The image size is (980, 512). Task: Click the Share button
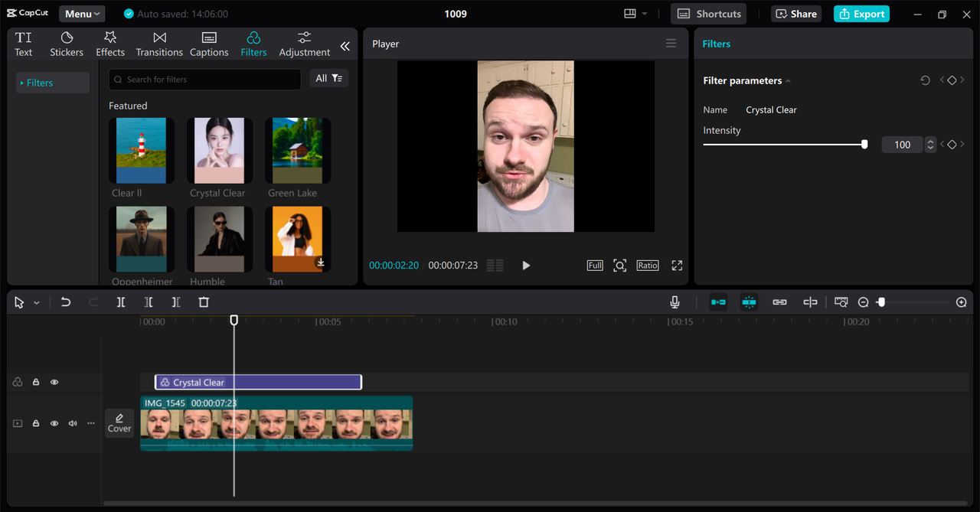tap(796, 14)
